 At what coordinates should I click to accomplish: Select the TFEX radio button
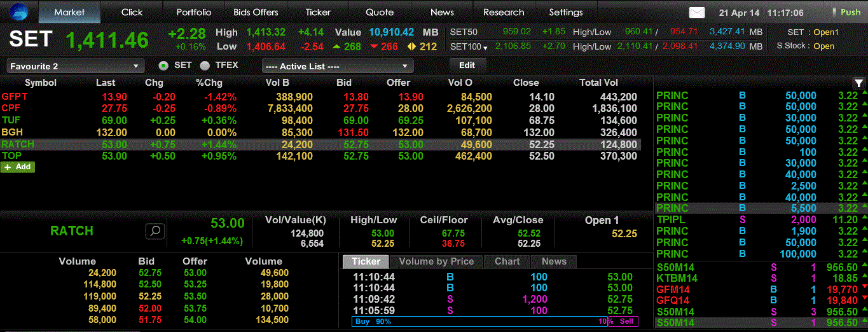(205, 66)
